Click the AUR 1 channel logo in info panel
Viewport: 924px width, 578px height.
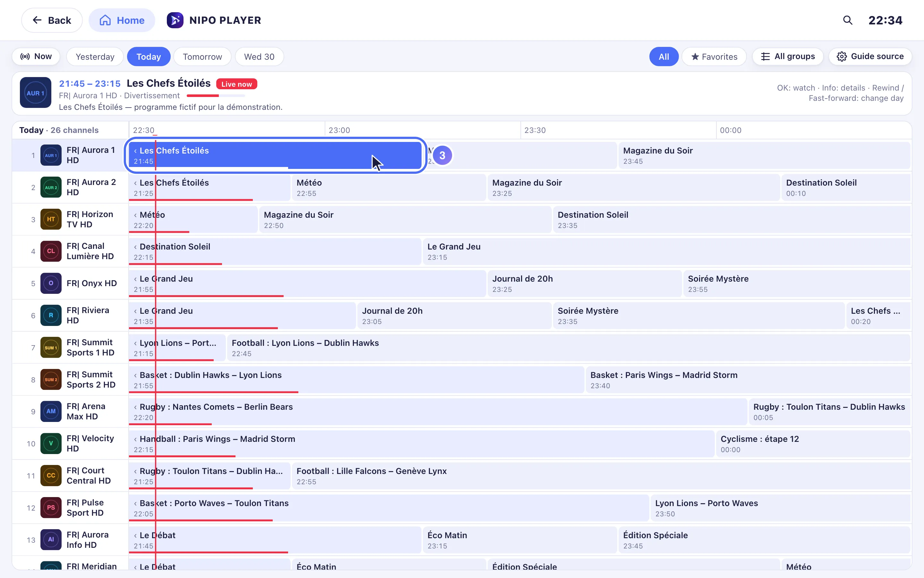pyautogui.click(x=36, y=93)
